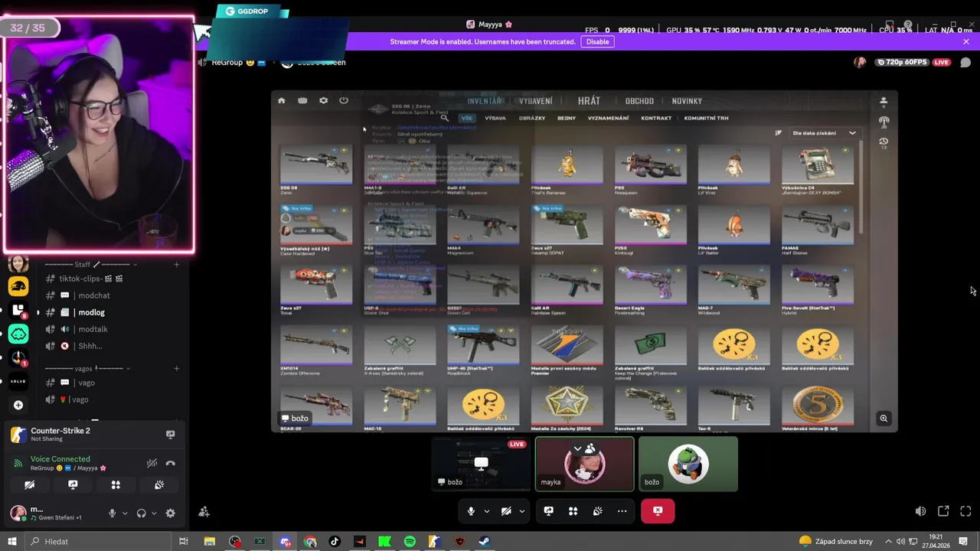
Task: Open the CS2 watch TV icon
Action: click(x=302, y=100)
